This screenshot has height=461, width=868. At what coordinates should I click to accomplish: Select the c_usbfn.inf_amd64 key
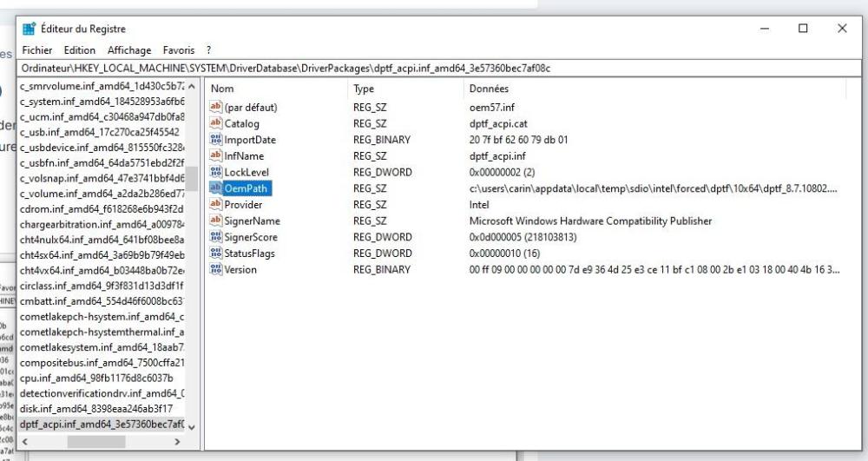(x=102, y=162)
